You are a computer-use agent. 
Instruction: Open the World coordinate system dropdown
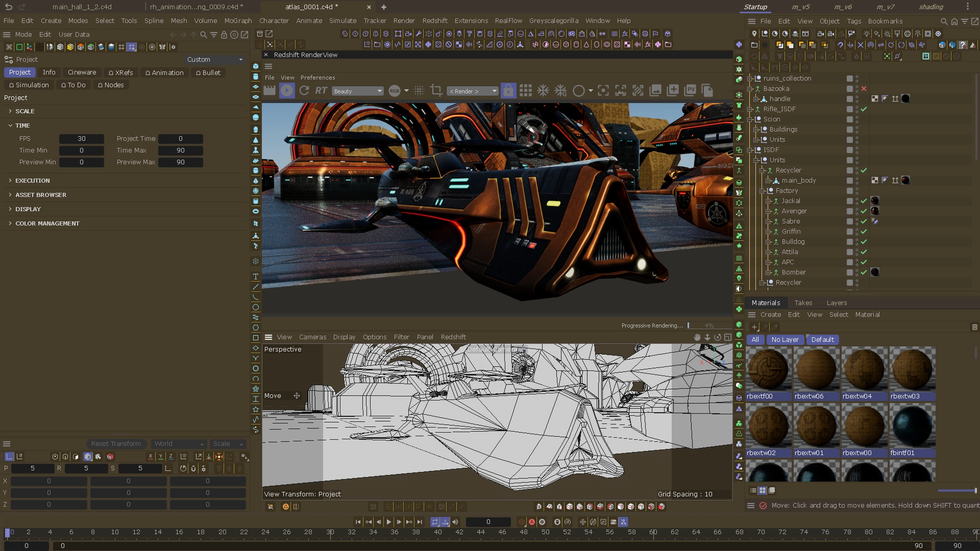pos(179,444)
